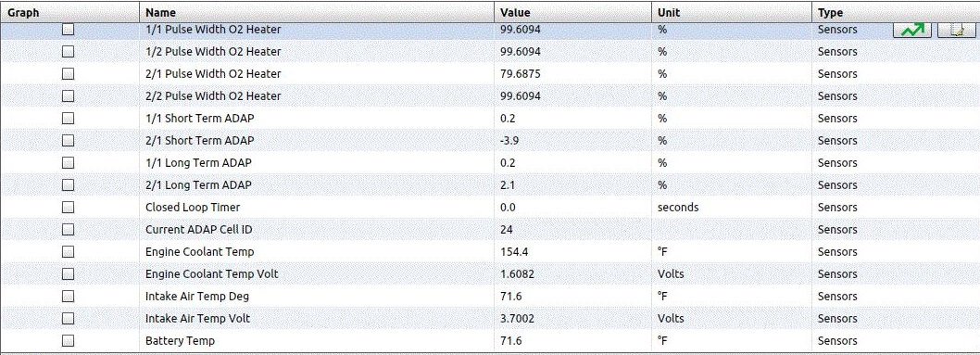Check graph box for 1/1 Pulse Width O2 Heater
The image size is (980, 355).
pos(69,30)
